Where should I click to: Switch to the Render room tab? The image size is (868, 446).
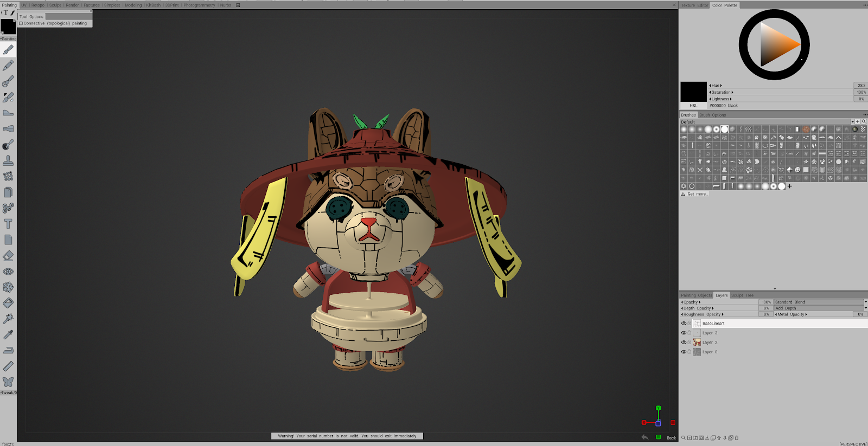click(72, 5)
